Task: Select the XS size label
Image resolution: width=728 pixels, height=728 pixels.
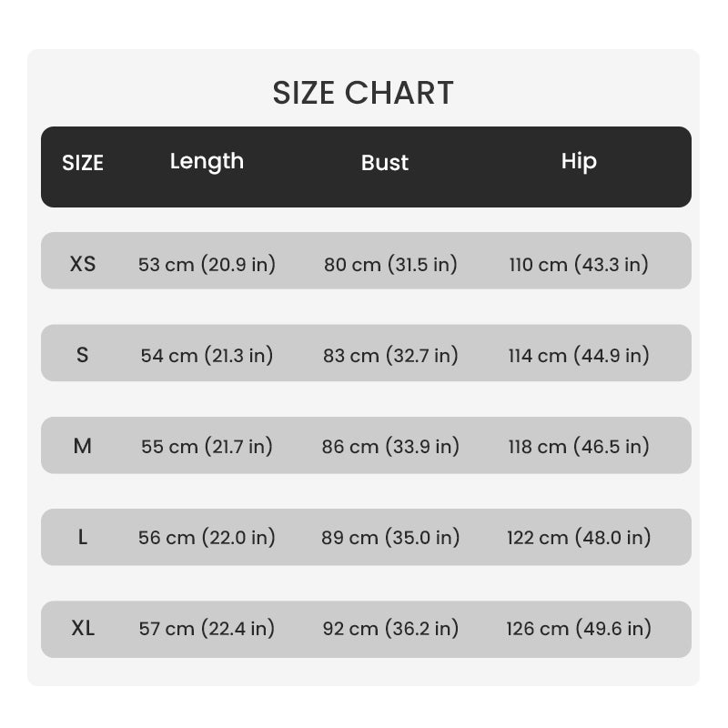Action: [x=83, y=264]
